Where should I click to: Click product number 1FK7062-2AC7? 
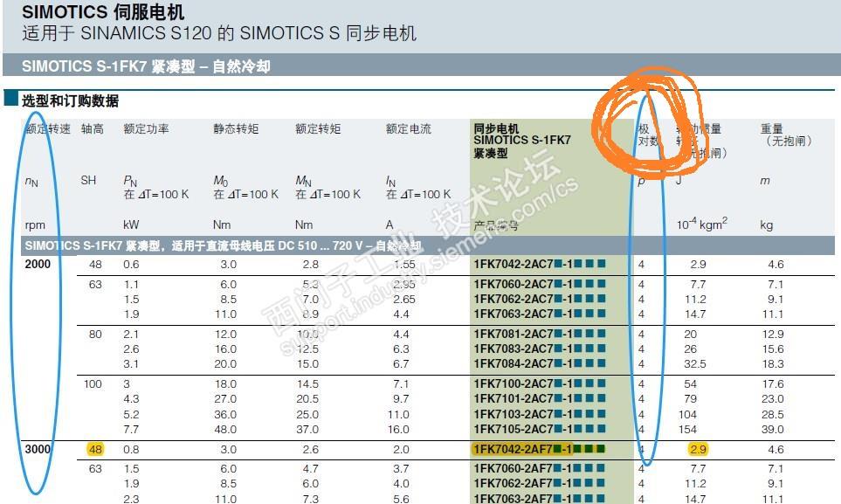click(539, 300)
